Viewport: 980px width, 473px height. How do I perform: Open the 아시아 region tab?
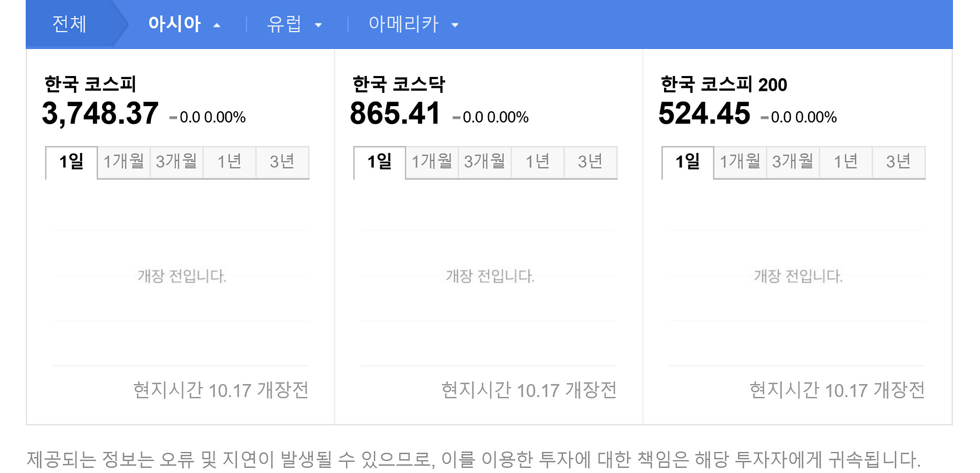pos(175,24)
